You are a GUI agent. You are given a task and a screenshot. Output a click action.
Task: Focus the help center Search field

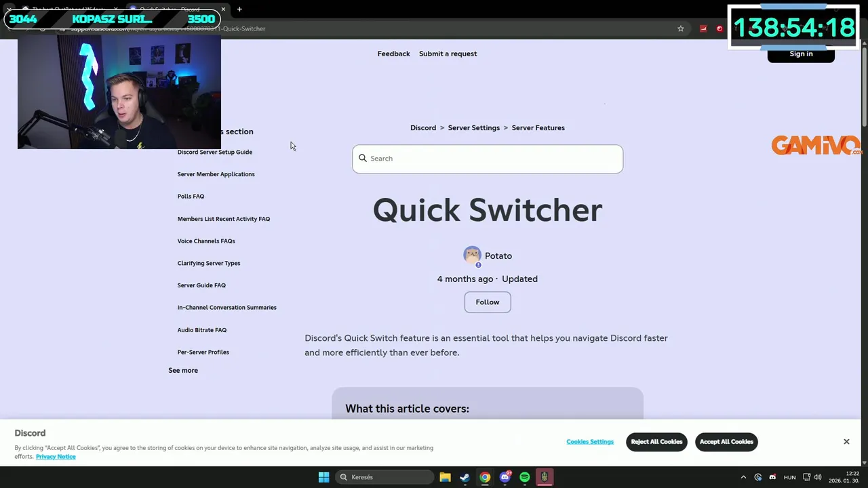pyautogui.click(x=488, y=159)
